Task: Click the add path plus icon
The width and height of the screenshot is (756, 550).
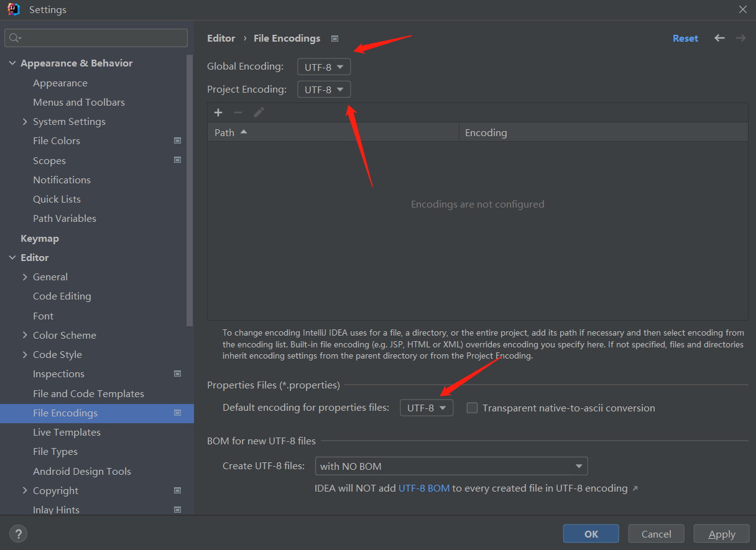Action: [218, 112]
